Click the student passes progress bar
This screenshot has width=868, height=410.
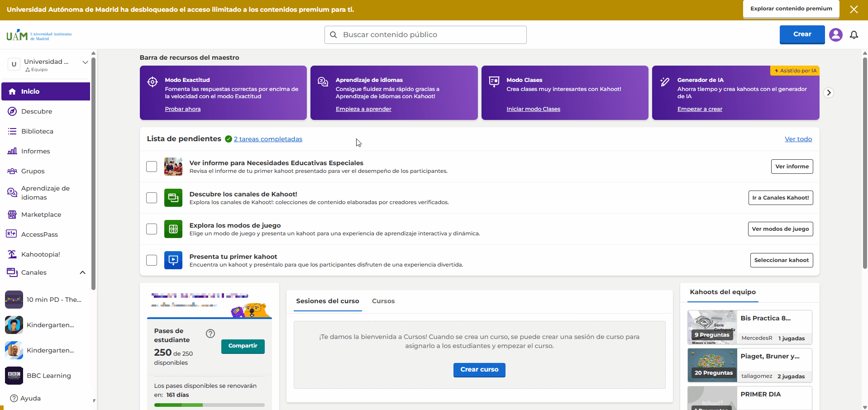pos(210,405)
